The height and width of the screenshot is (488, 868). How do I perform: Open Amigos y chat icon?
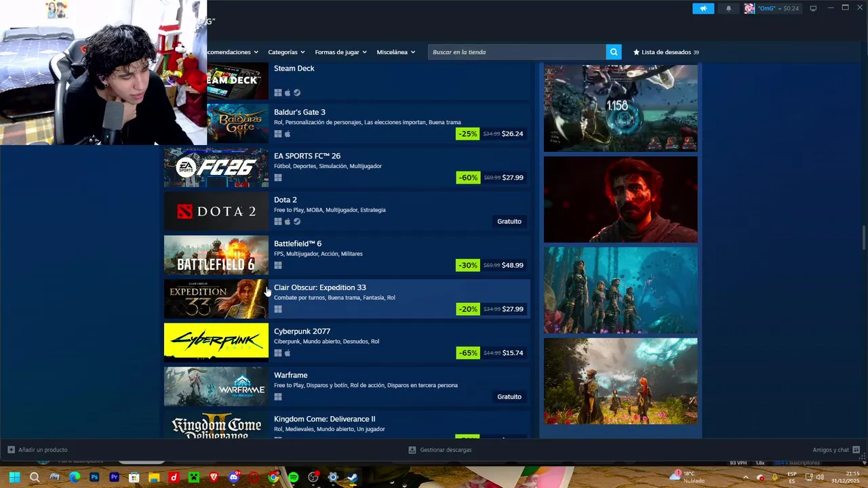(856, 449)
